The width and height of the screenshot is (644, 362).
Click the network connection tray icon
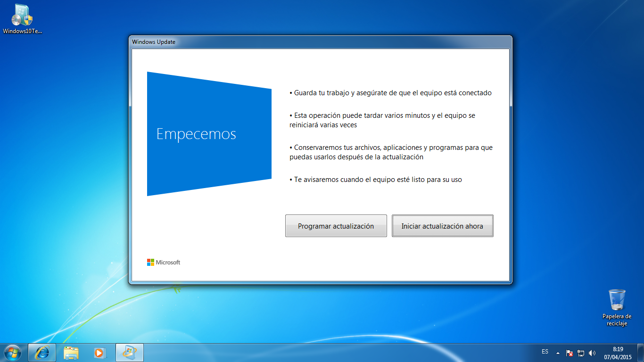click(x=581, y=353)
